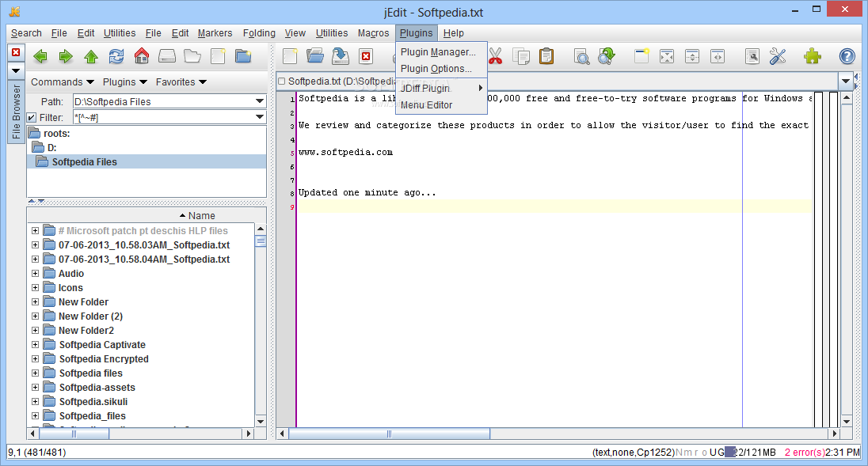Screen dimensions: 868x466
Task: Open the Favorites dropdown
Action: pyautogui.click(x=181, y=81)
